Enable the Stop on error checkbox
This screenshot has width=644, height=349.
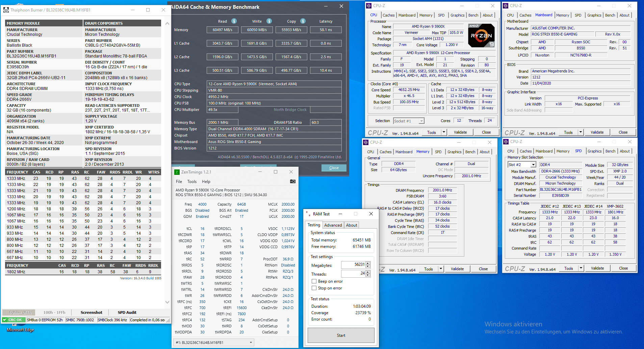click(x=314, y=288)
